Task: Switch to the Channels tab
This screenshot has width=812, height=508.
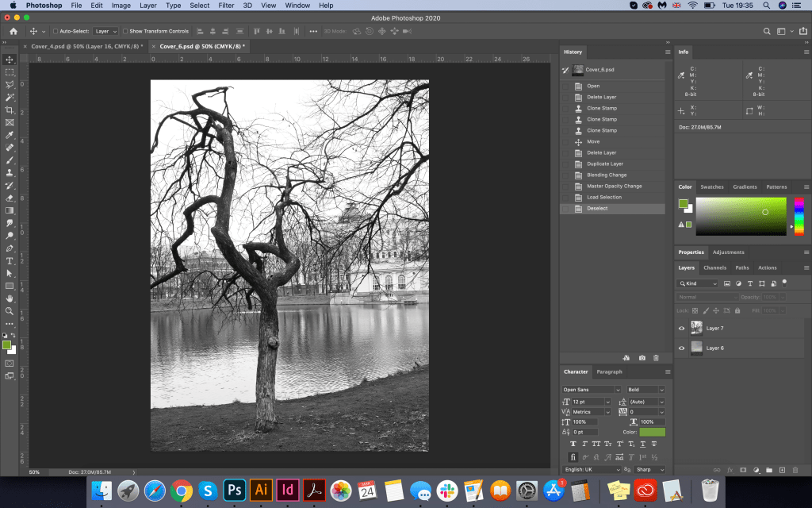Action: [x=714, y=267]
